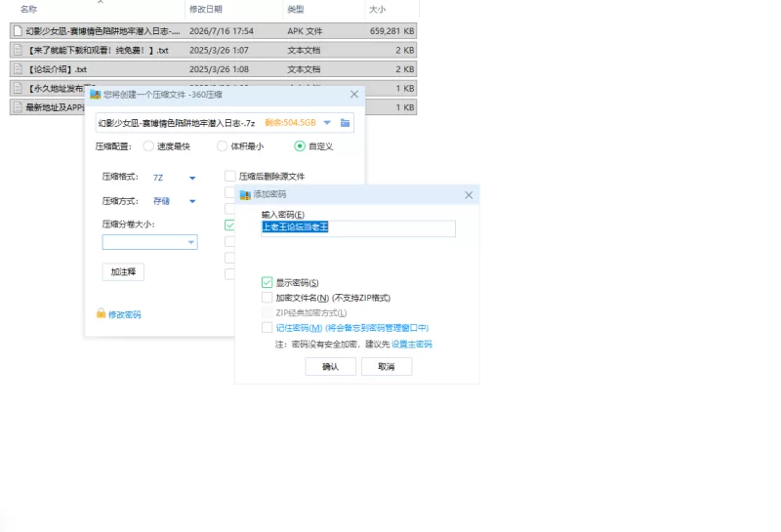Open the 设置主密码 link
This screenshot has width=781, height=532.
412,344
